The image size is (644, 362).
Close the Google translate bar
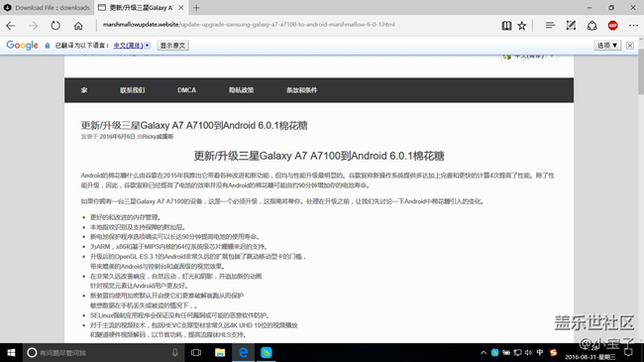pyautogui.click(x=629, y=46)
